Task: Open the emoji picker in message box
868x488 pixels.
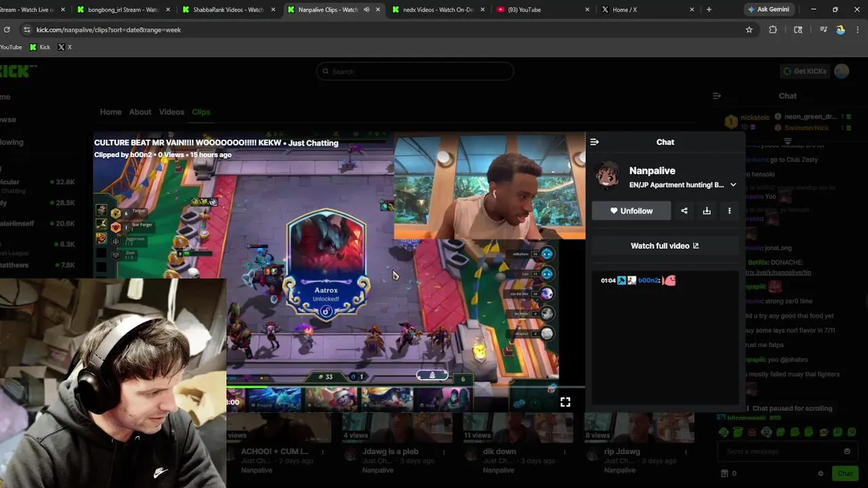Action: (847, 451)
